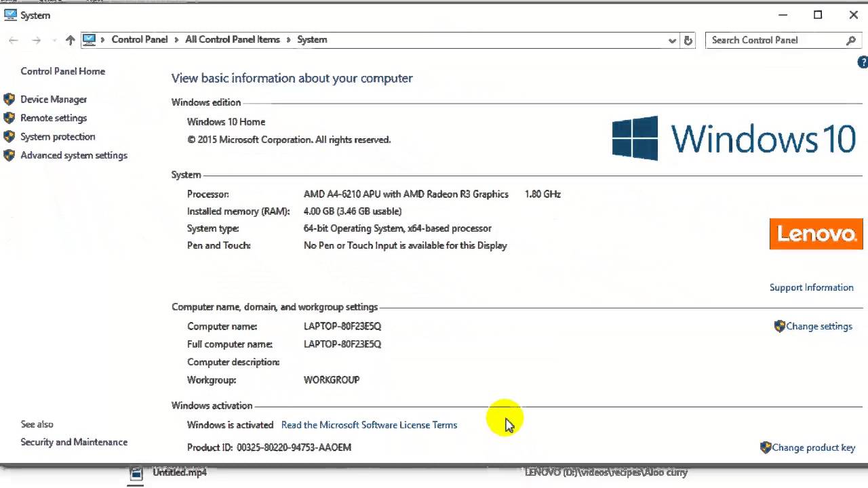This screenshot has width=868, height=488.
Task: Open the address bar history dropdown
Action: [x=672, y=40]
